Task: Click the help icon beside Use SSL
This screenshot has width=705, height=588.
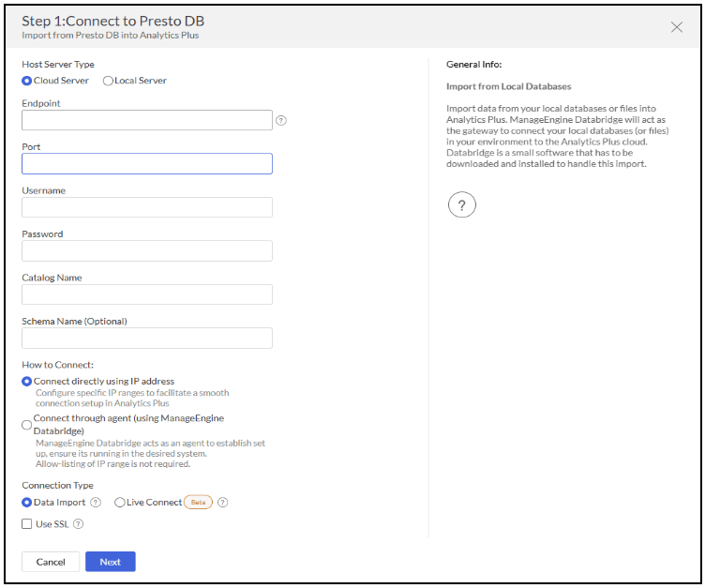Action: click(79, 524)
